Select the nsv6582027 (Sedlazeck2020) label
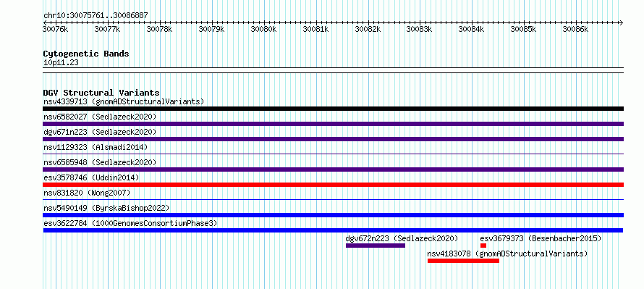 click(x=100, y=117)
